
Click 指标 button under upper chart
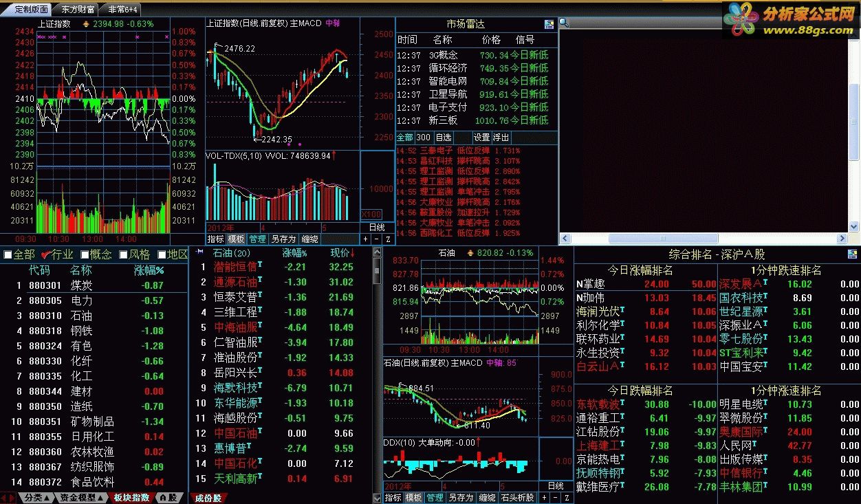pos(216,239)
